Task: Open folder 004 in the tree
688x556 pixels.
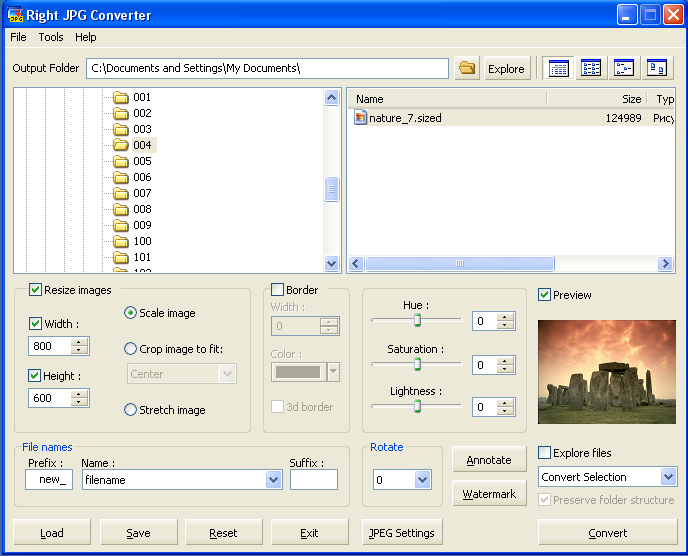Action: pyautogui.click(x=142, y=145)
